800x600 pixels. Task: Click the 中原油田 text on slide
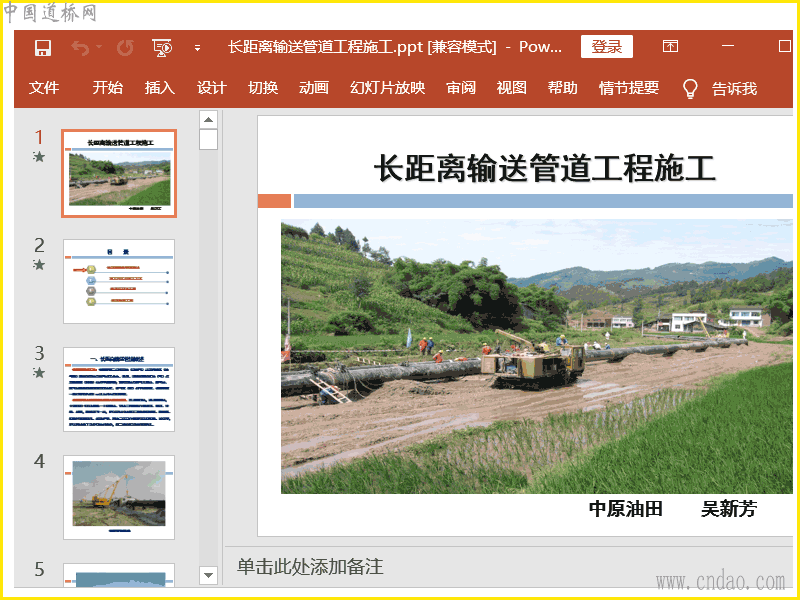[626, 509]
